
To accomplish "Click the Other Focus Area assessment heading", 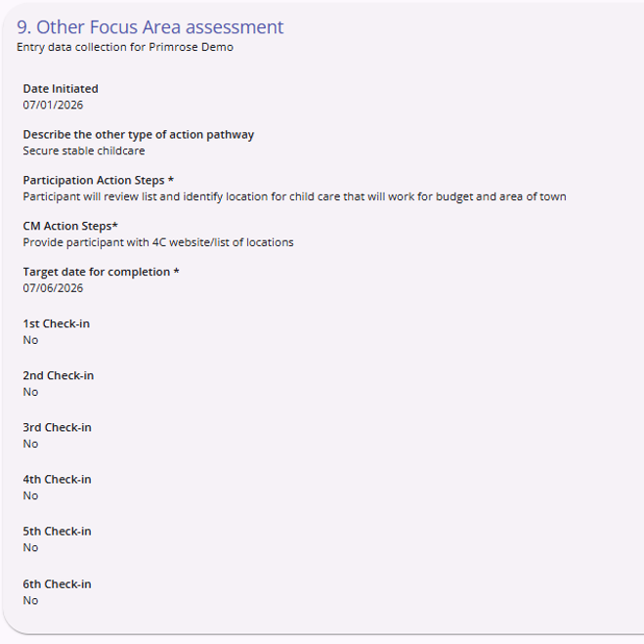I will pos(150,27).
